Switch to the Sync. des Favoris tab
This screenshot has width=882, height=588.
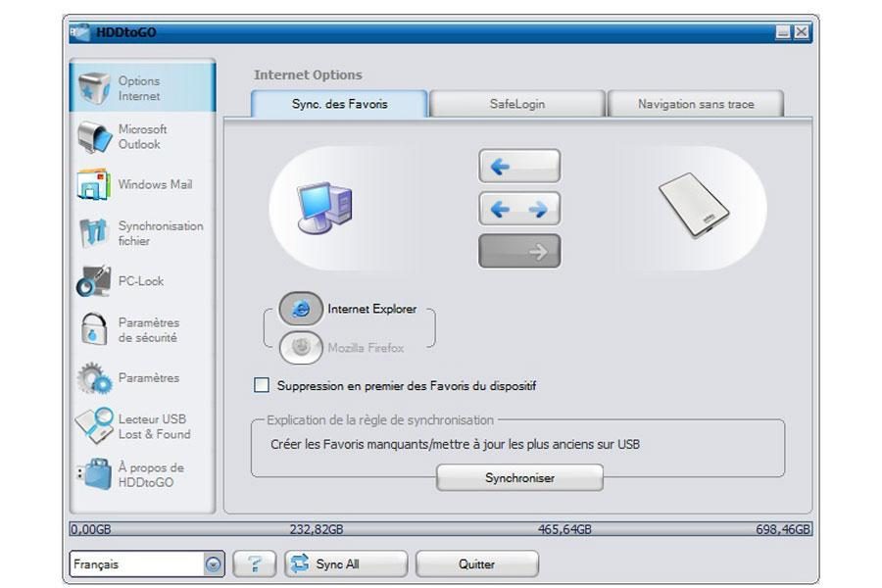click(x=339, y=104)
